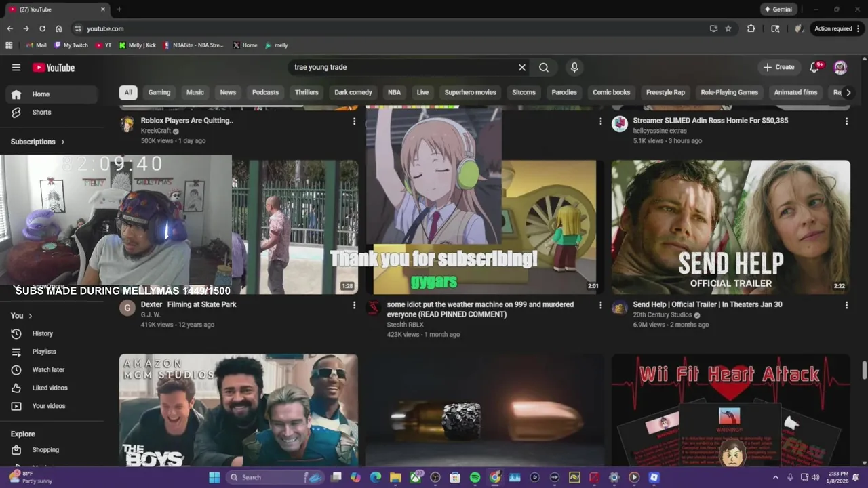Viewport: 868px width, 488px height.
Task: Select the Dark comedy filter chip
Action: [353, 92]
